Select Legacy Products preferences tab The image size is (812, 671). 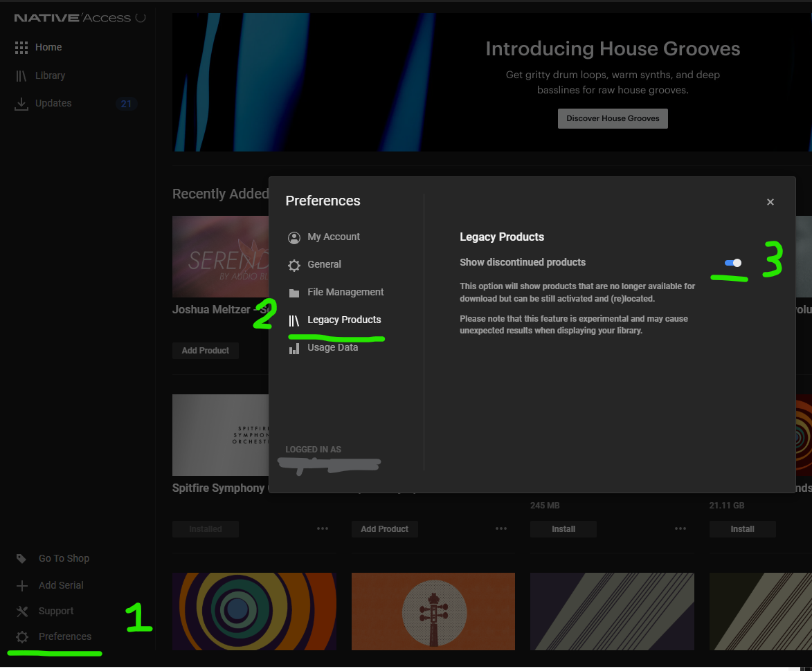[344, 320]
